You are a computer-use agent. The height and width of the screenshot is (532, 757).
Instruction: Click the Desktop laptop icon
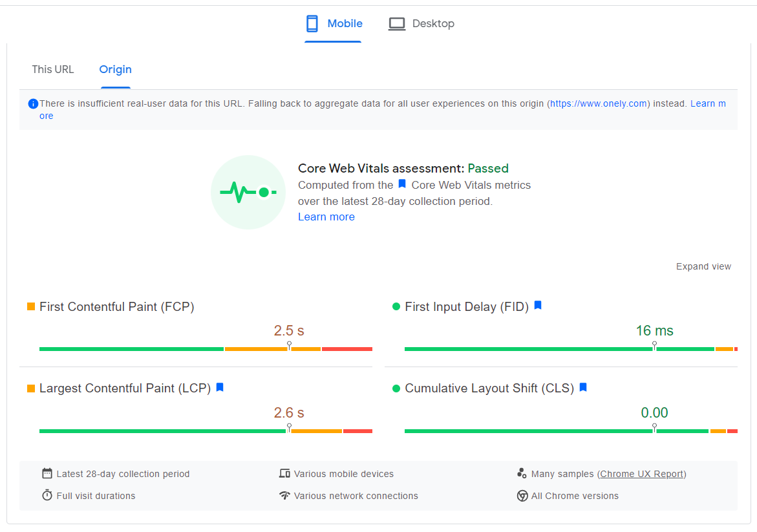[397, 24]
